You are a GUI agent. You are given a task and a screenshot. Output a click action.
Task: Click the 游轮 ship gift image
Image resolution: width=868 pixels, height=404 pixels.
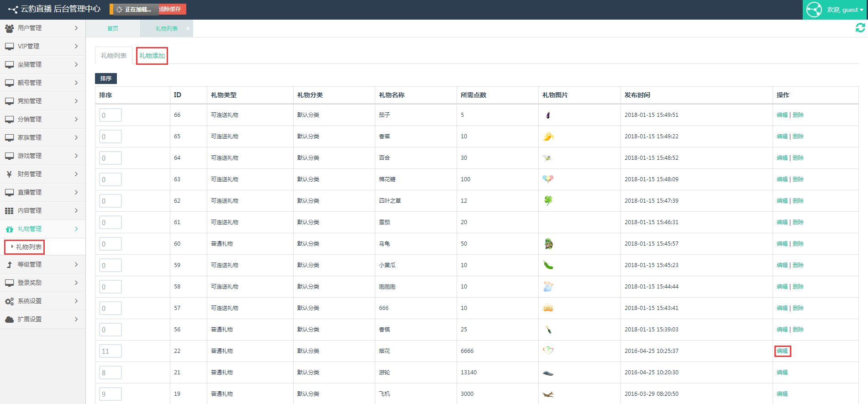click(x=548, y=373)
